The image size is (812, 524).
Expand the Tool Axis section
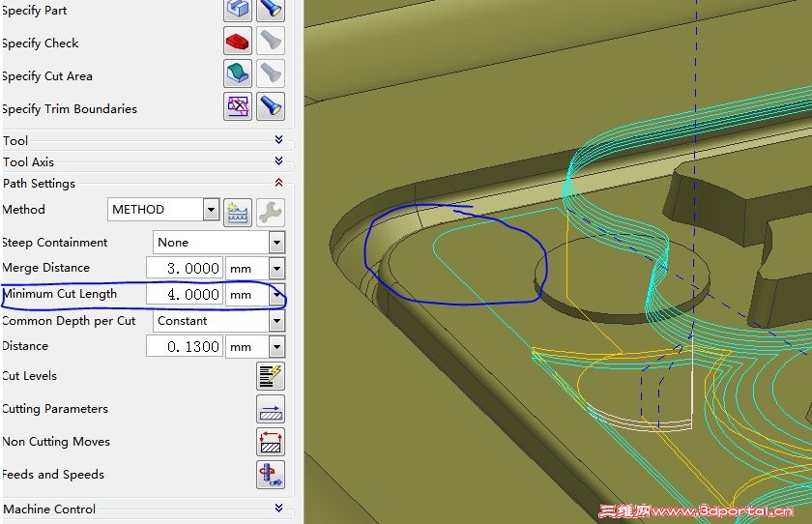pyautogui.click(x=278, y=161)
